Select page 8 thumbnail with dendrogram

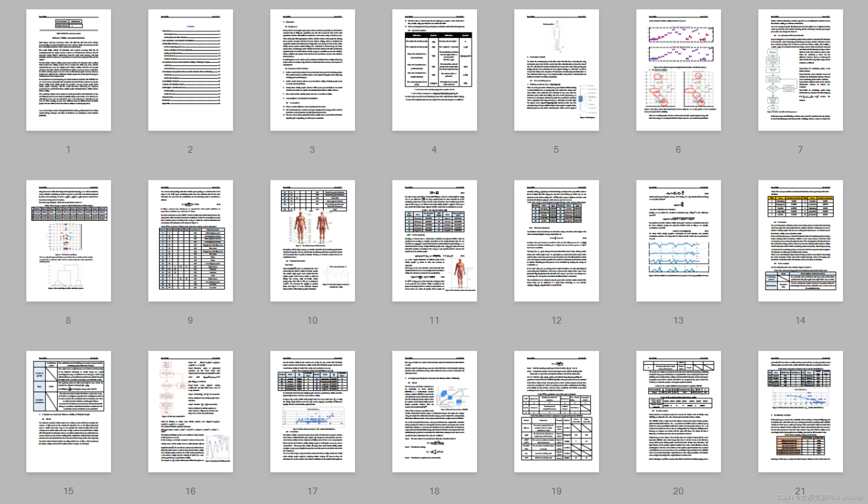[x=69, y=240]
